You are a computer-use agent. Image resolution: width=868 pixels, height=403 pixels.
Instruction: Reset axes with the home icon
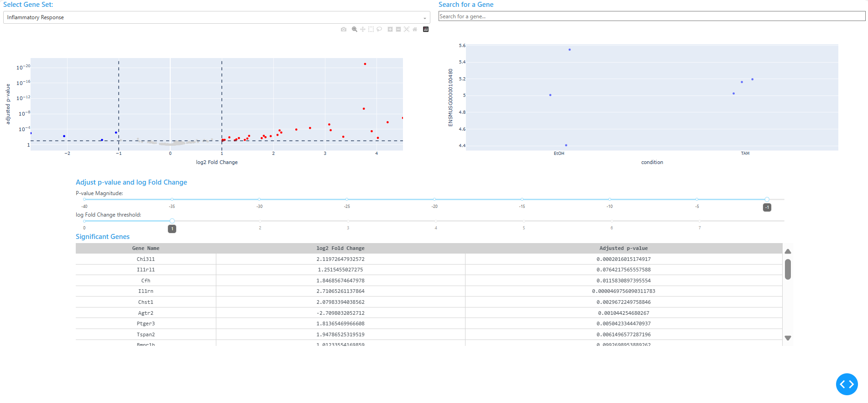click(x=415, y=29)
